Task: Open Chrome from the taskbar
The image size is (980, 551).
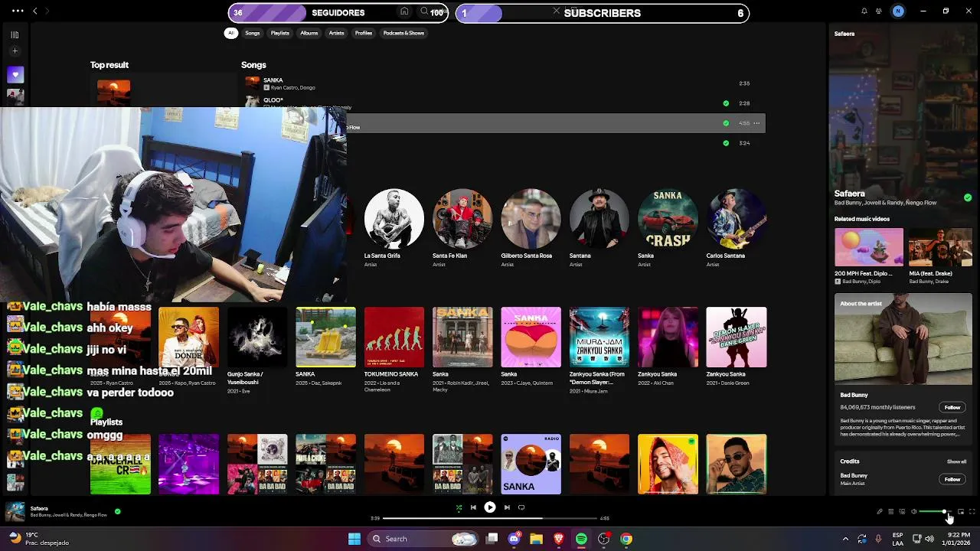Action: tap(626, 539)
